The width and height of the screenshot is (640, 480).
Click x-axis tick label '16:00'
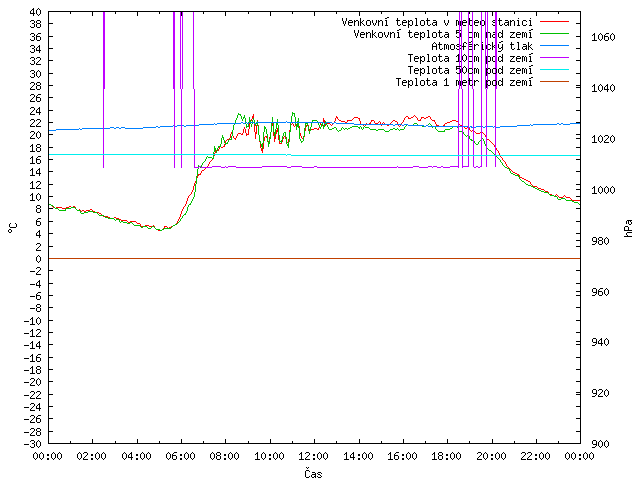(402, 456)
